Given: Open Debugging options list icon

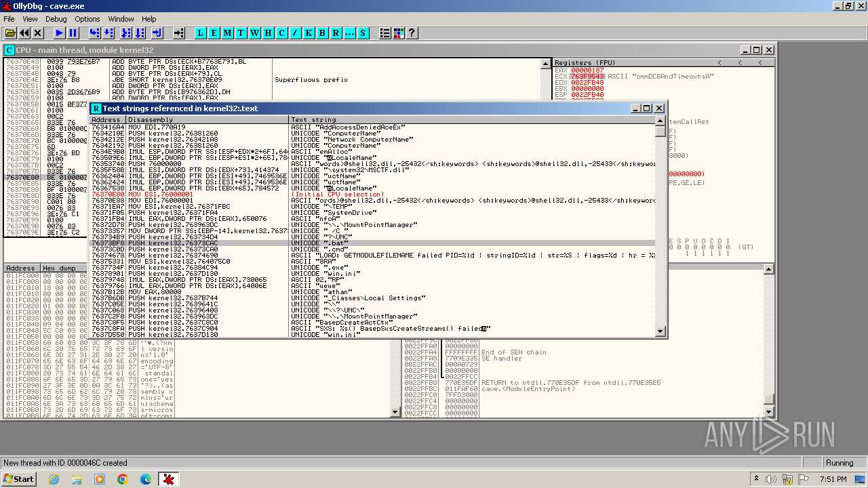Looking at the screenshot, I should (x=385, y=33).
